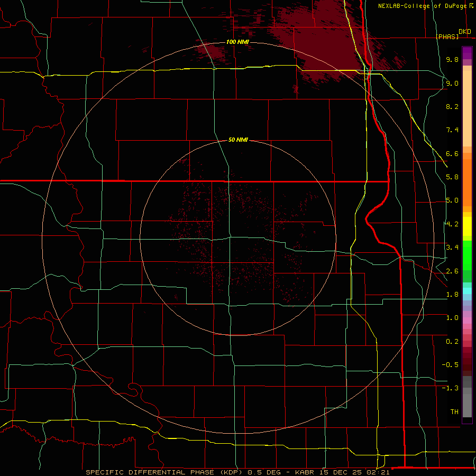Click the KABR radar site identifier
Viewport: 476px width, 476px height.
click(305, 472)
